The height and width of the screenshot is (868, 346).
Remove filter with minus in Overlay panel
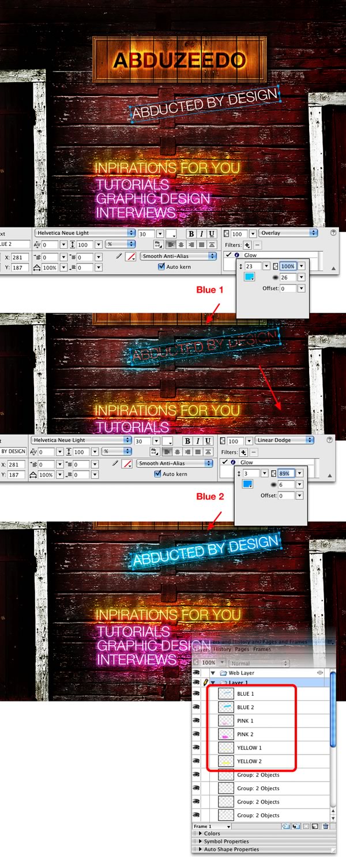pyautogui.click(x=257, y=245)
